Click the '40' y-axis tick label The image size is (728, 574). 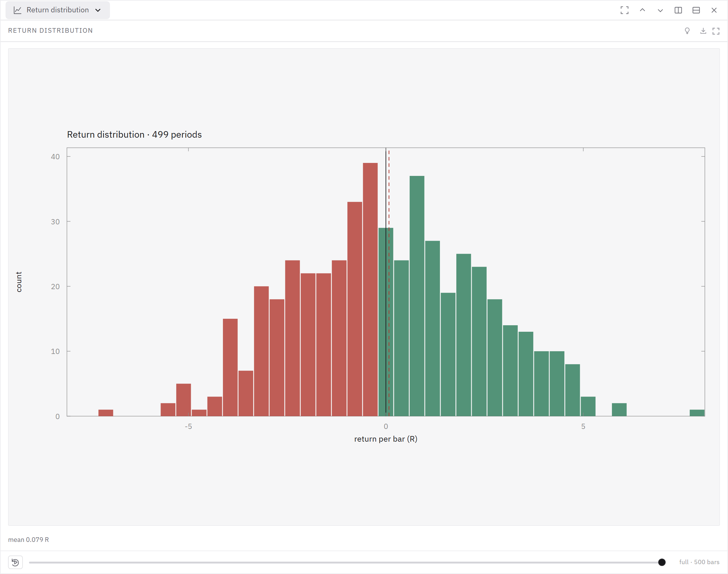click(55, 156)
